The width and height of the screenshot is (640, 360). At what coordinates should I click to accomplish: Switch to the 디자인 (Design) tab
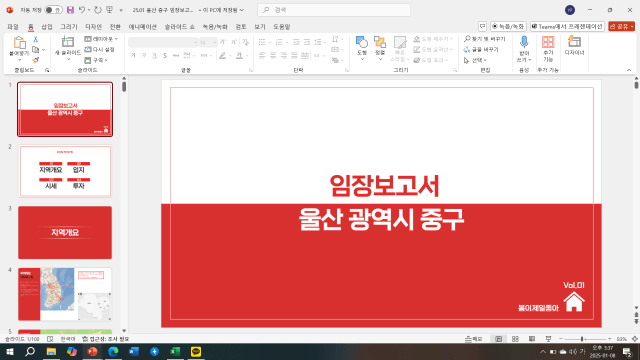click(x=93, y=27)
